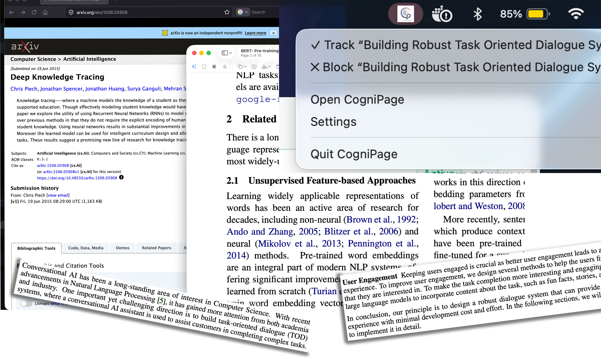Viewport: 601px width, 364px height.
Task: Switch to the Code, Data, Media tab
Action: click(x=86, y=248)
